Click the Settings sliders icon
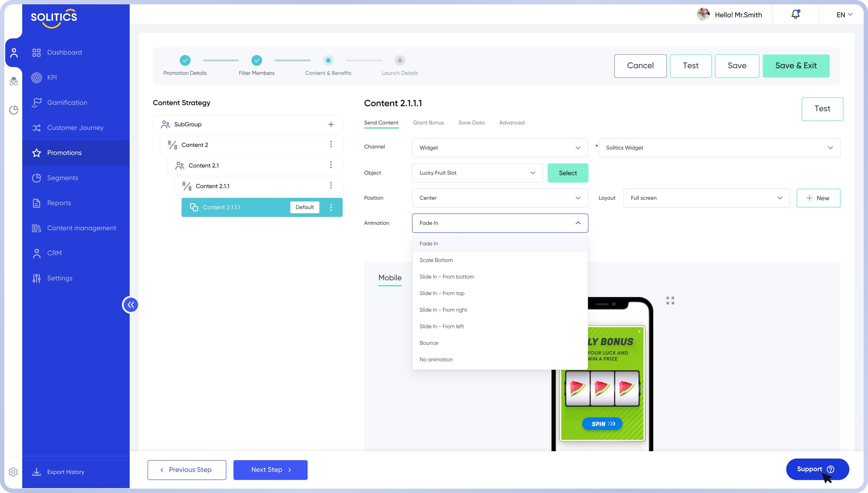Viewport: 868px width, 493px height. click(x=37, y=278)
